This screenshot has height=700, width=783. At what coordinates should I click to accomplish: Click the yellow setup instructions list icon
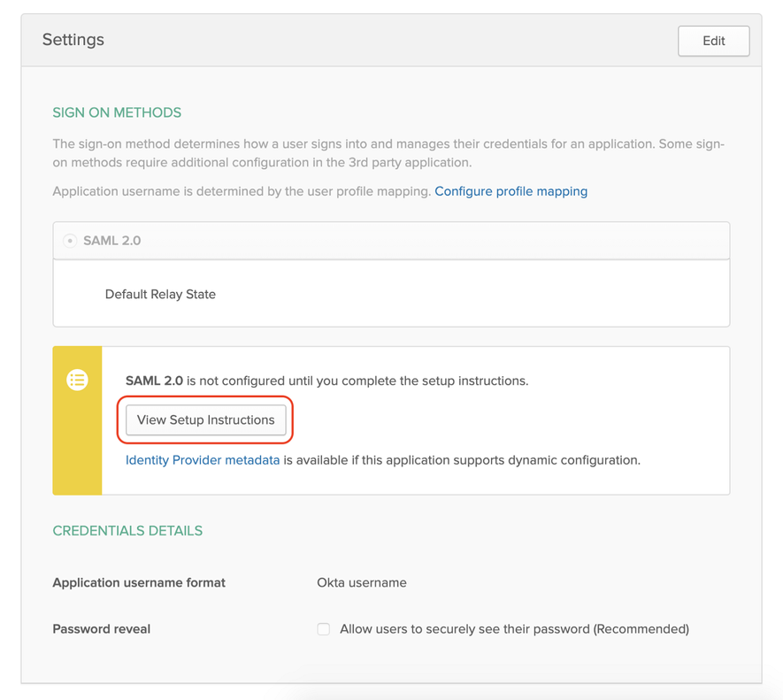pyautogui.click(x=77, y=380)
